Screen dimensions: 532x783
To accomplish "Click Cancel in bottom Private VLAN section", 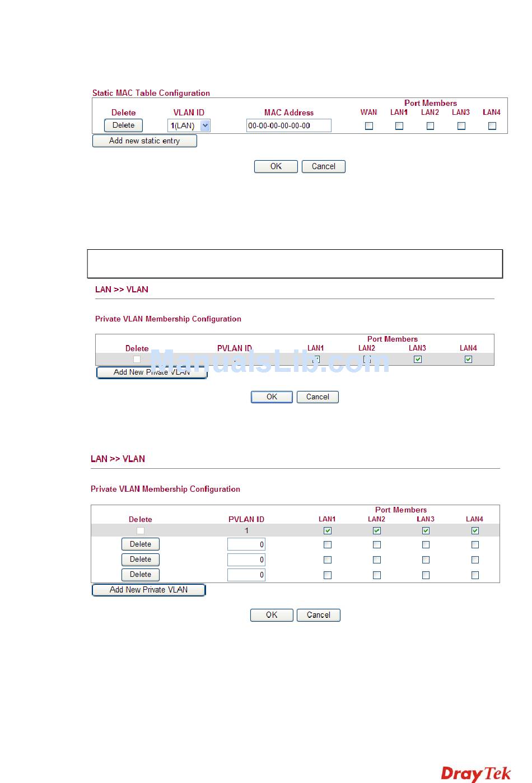I will click(x=319, y=615).
